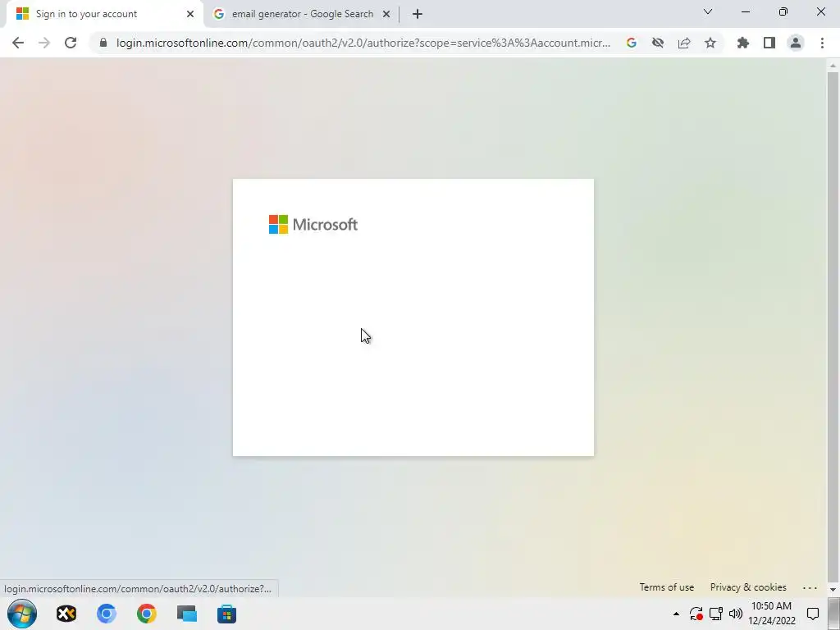
Task: Open a new tab with plus button
Action: [x=418, y=14]
